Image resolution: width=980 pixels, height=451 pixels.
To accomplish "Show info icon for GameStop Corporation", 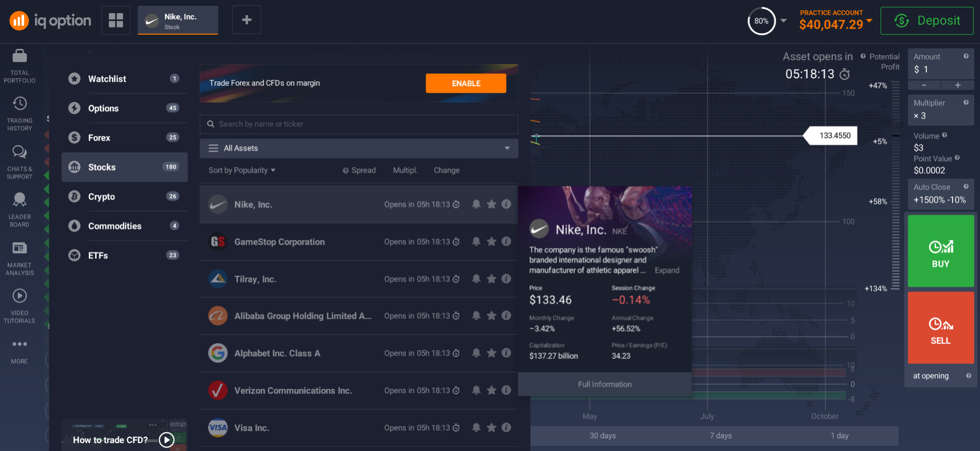I will click(x=506, y=242).
